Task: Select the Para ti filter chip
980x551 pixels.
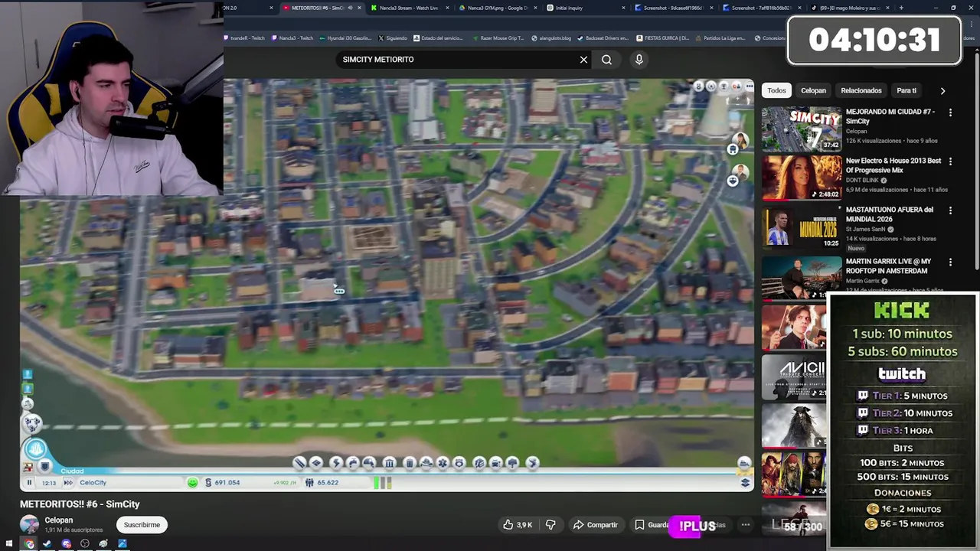Action: coord(906,90)
